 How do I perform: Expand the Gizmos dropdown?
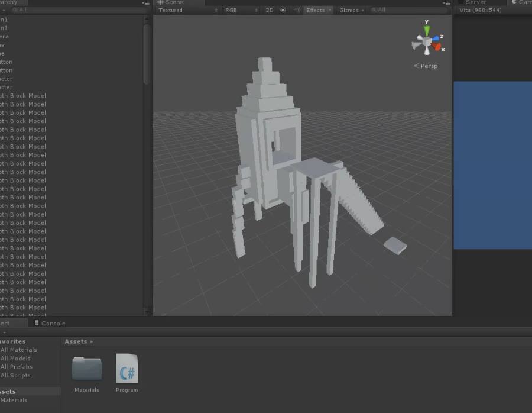pos(351,10)
